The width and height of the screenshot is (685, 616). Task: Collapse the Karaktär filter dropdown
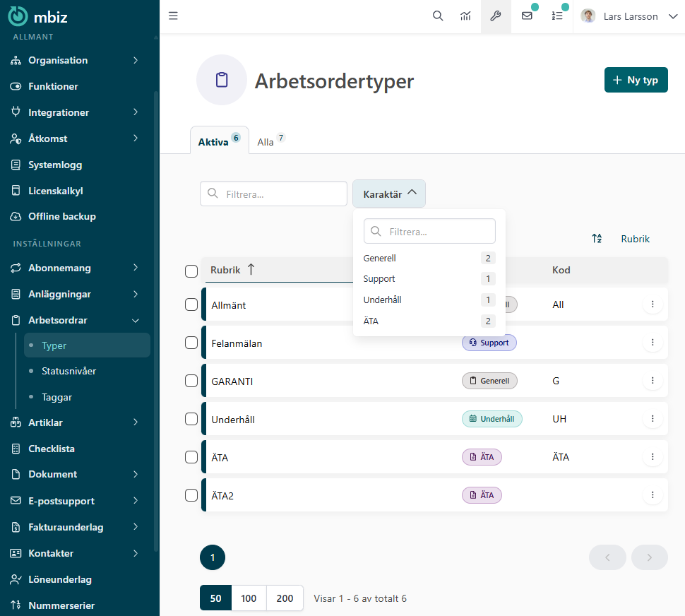(x=389, y=194)
